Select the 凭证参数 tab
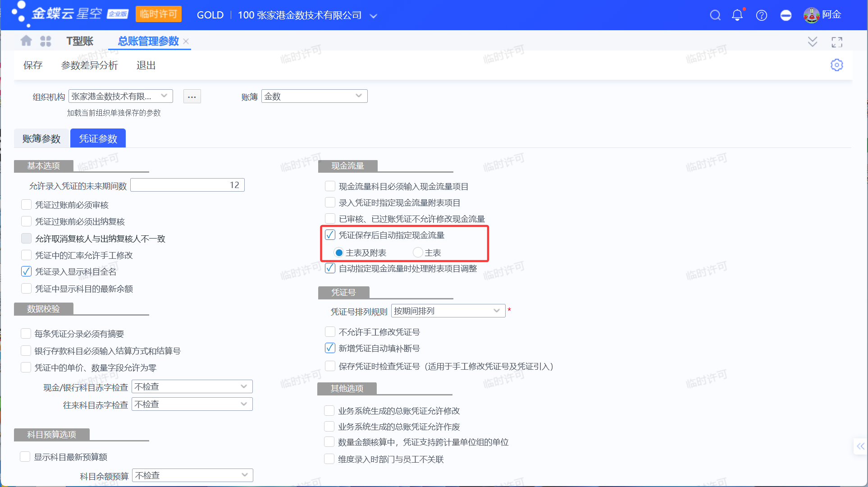This screenshot has width=868, height=487. pos(98,138)
